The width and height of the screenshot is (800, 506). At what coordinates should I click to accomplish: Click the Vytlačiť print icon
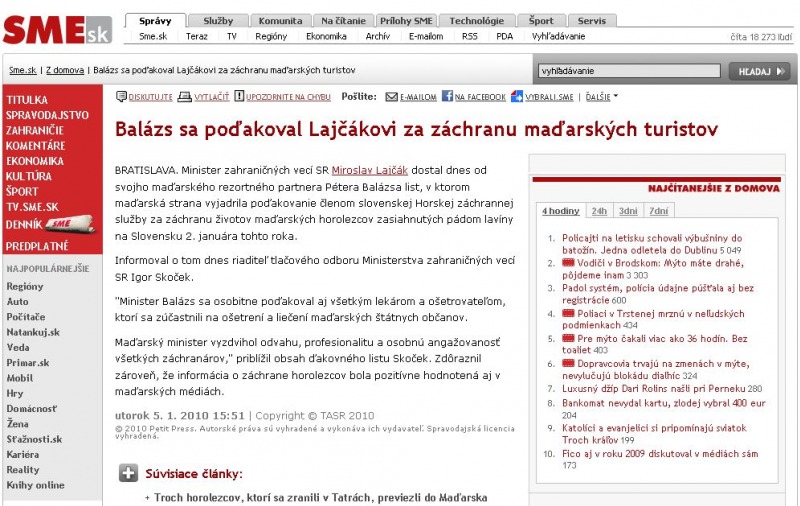click(187, 97)
